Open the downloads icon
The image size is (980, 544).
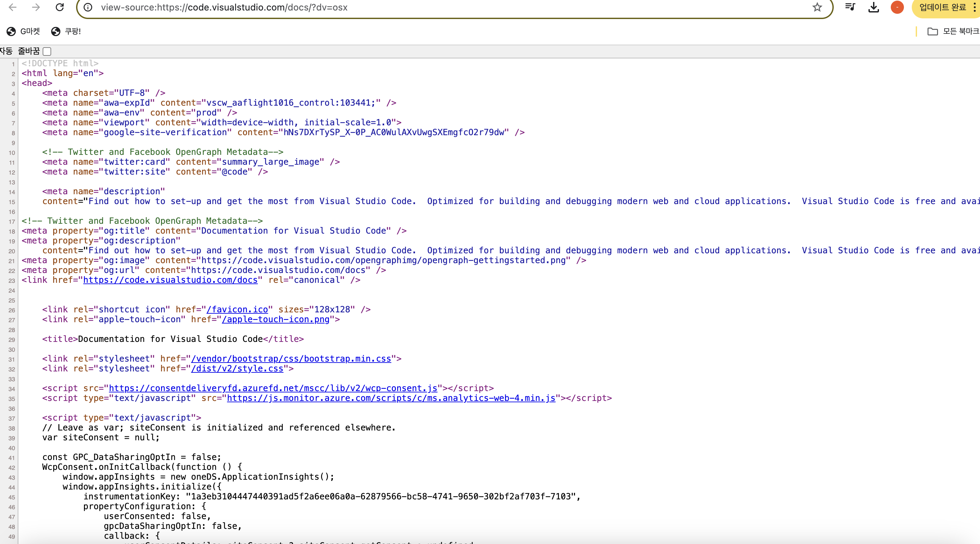(873, 7)
